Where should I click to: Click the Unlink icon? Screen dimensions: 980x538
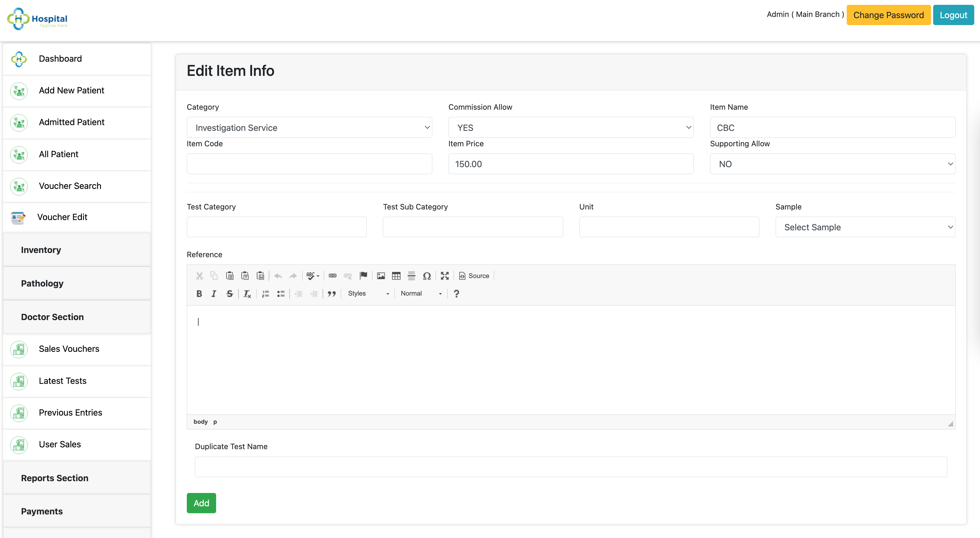click(x=348, y=276)
